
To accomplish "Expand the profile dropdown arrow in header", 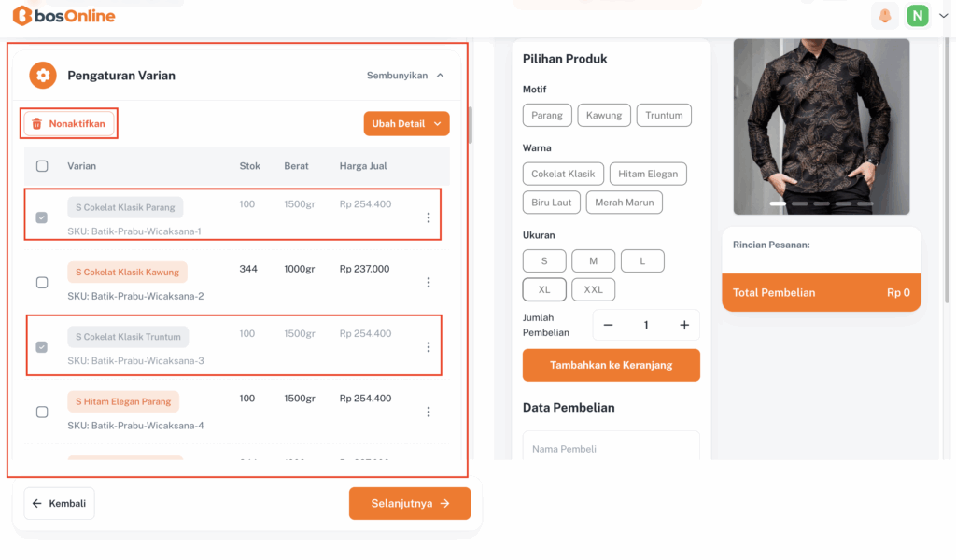I will [943, 16].
